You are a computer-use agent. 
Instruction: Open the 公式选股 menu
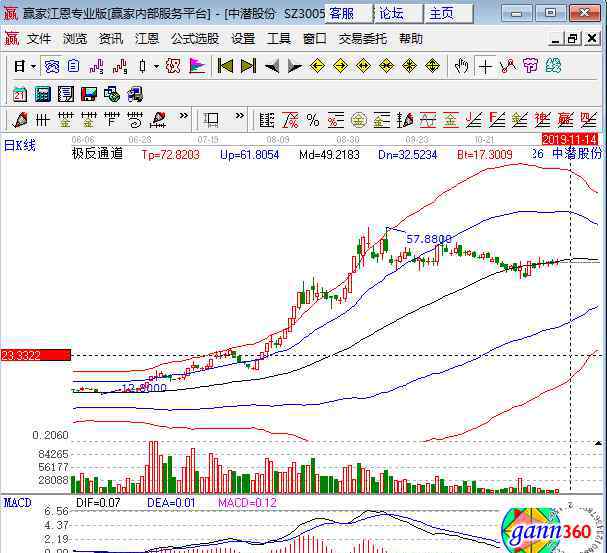pyautogui.click(x=195, y=39)
